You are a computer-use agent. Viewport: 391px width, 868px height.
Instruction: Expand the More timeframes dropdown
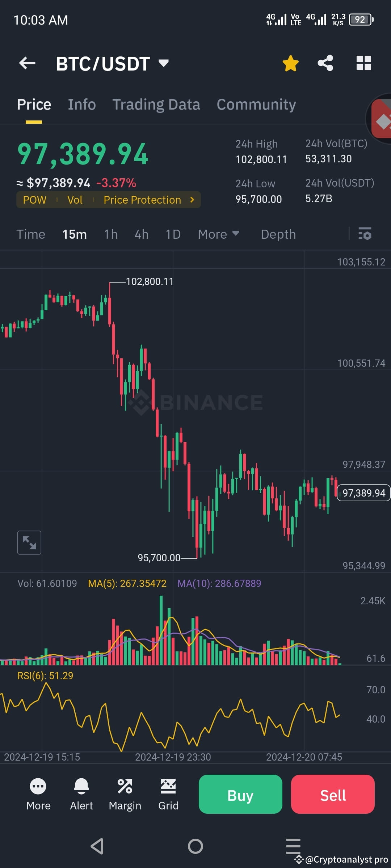(218, 234)
